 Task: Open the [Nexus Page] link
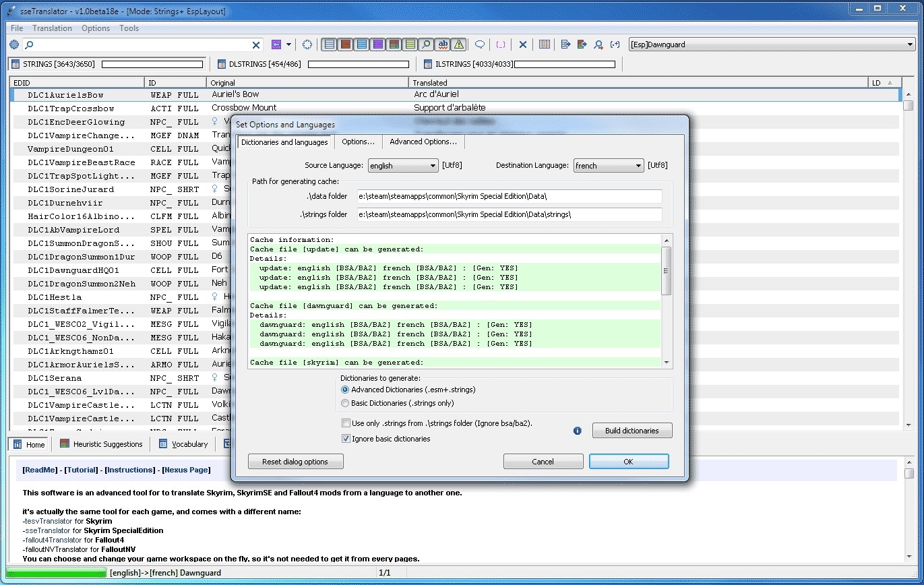click(x=186, y=470)
